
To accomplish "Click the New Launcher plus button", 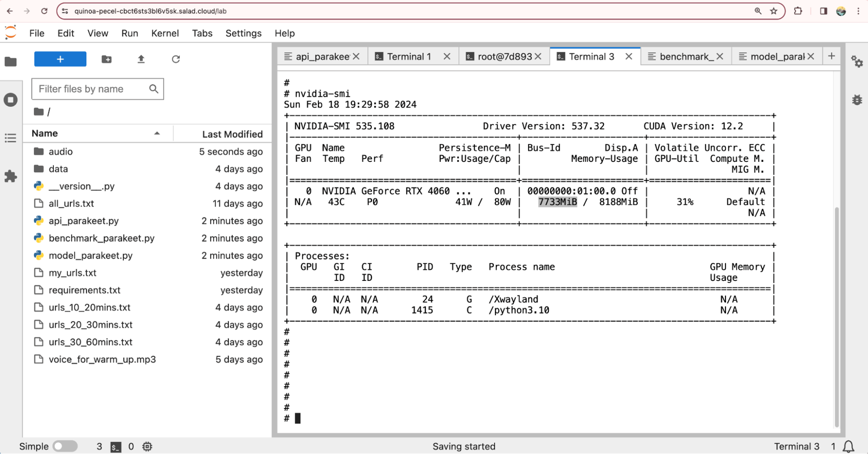I will pyautogui.click(x=60, y=59).
